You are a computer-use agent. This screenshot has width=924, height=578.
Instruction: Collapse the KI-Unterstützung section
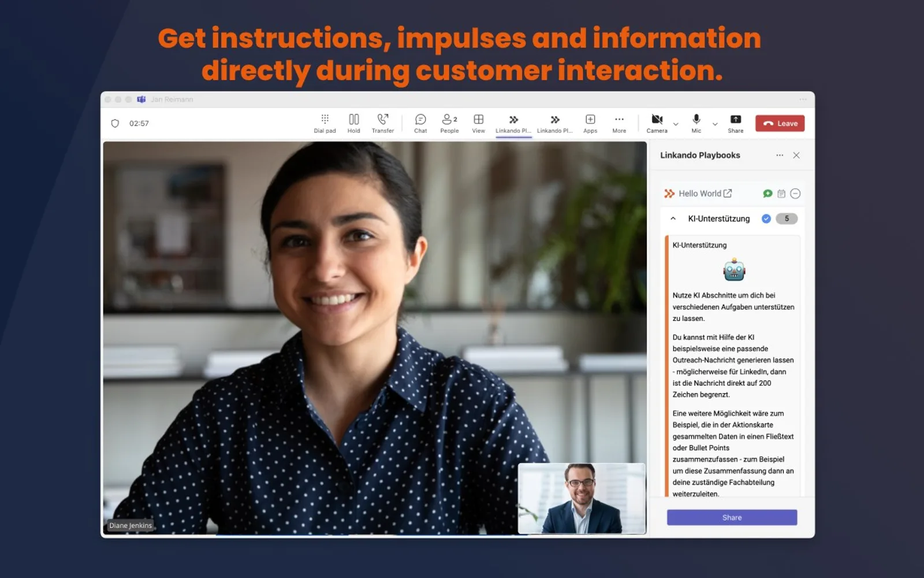point(673,218)
